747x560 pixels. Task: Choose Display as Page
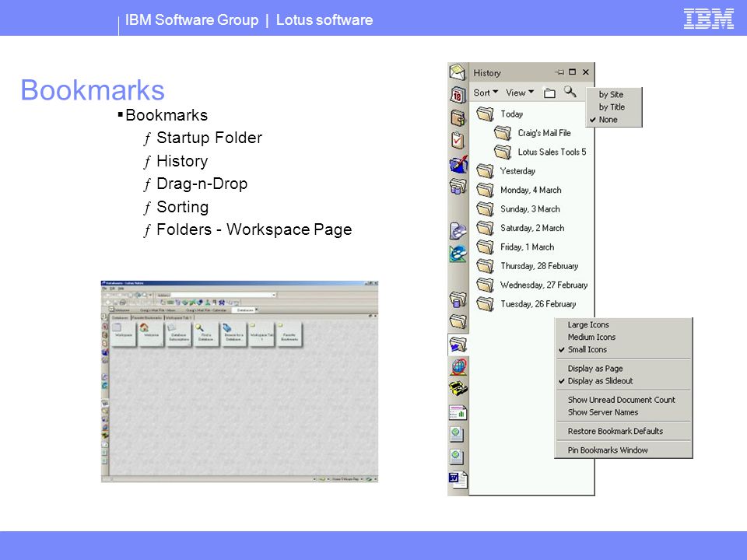623,368
